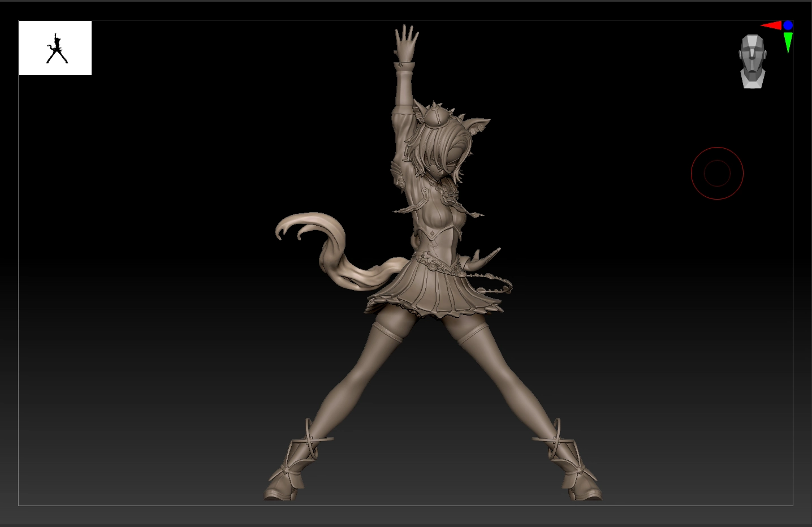Click the model's raised hand
Screen dimensions: 812x527
[407, 43]
